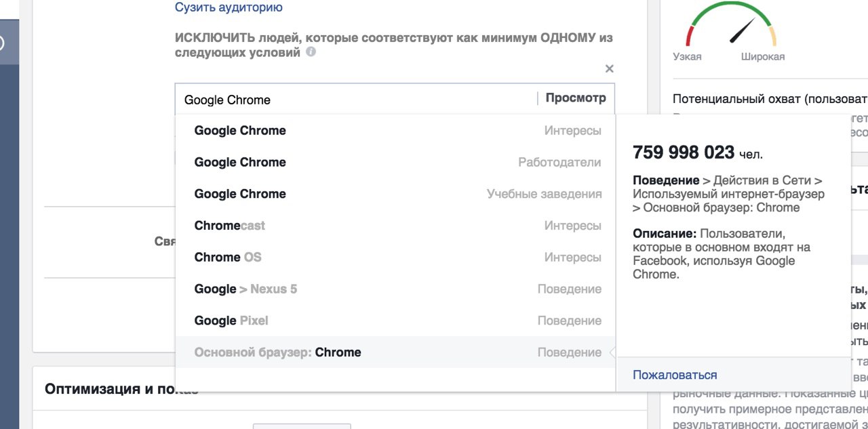868x429 pixels.
Task: Select Google Chrome under Учебные заведения
Action: 395,194
